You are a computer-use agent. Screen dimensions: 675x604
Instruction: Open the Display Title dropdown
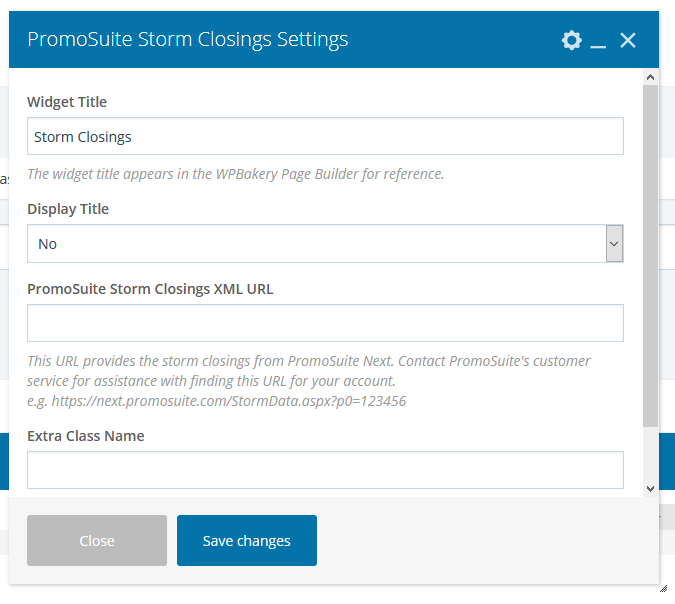tap(325, 244)
